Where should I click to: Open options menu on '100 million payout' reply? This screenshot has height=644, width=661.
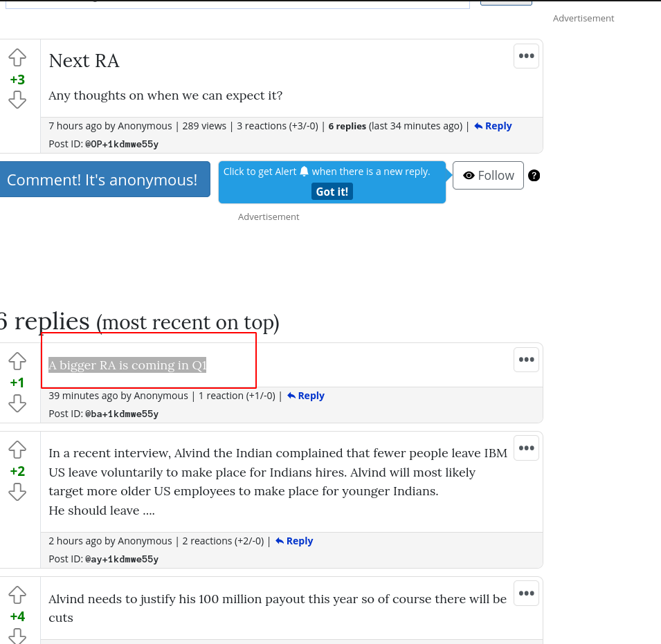tap(526, 594)
